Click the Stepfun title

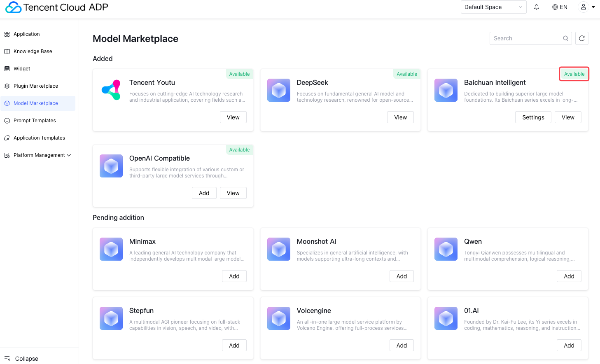point(141,310)
